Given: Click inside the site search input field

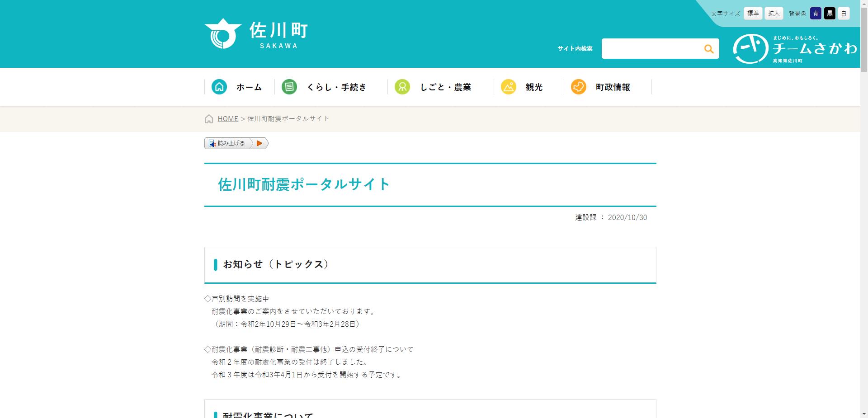Looking at the screenshot, I should tap(651, 48).
